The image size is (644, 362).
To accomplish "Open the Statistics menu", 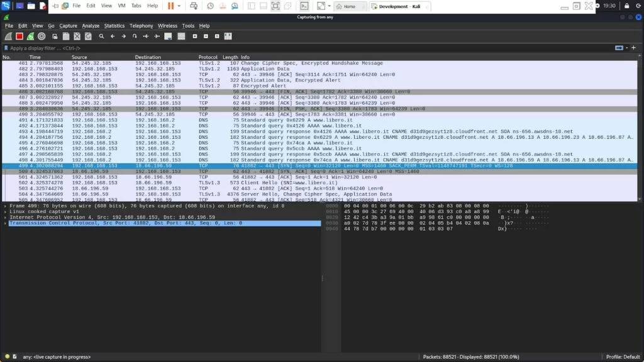I will (x=114, y=26).
